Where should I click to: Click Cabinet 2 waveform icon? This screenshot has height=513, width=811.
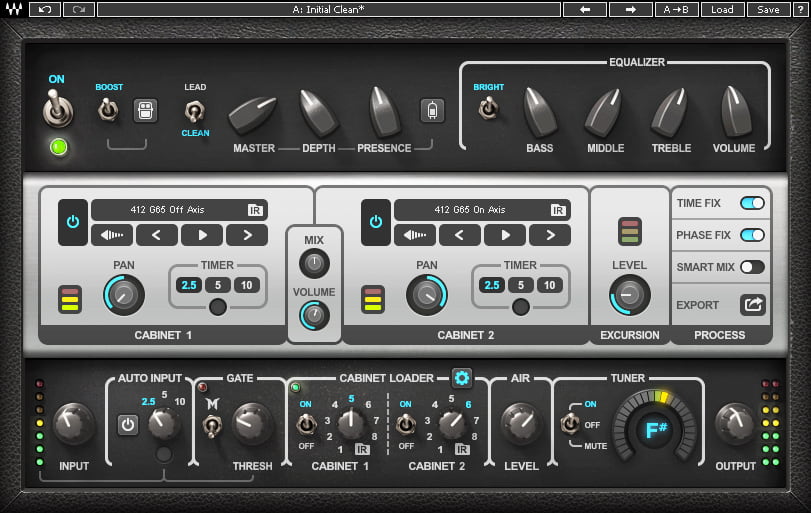(414, 235)
